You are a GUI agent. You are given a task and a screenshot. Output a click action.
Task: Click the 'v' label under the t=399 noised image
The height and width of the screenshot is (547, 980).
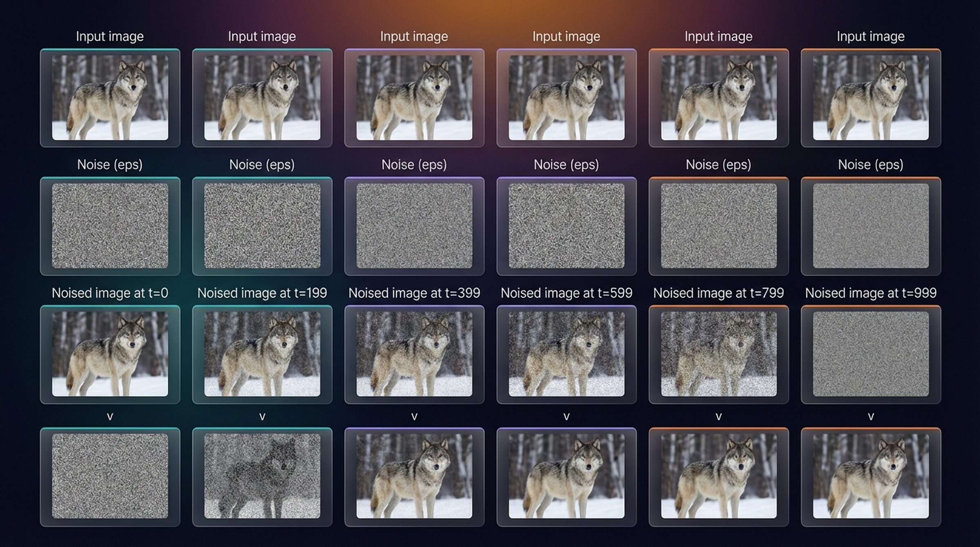(414, 417)
